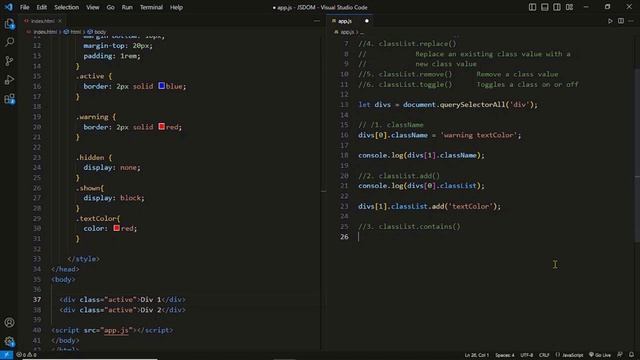Open the Manage gear settings icon
Viewport: 640px width, 360px height.
coord(9,341)
